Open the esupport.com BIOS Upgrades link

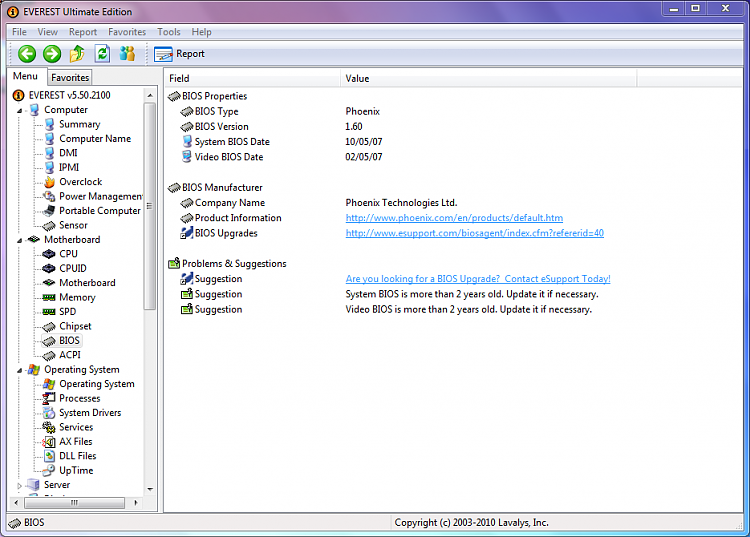point(474,233)
